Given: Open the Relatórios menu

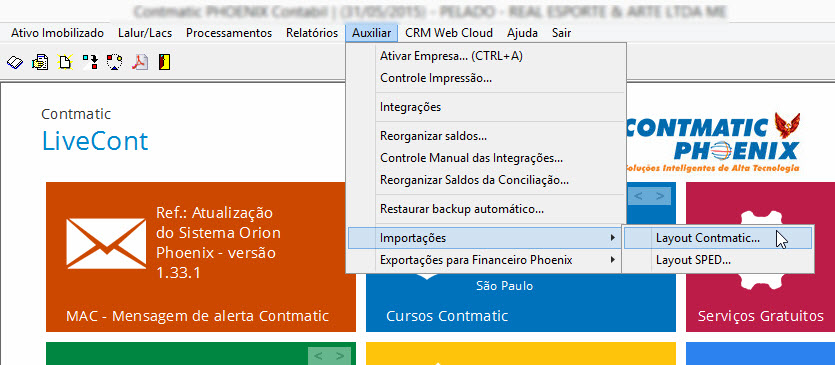Looking at the screenshot, I should (312, 33).
